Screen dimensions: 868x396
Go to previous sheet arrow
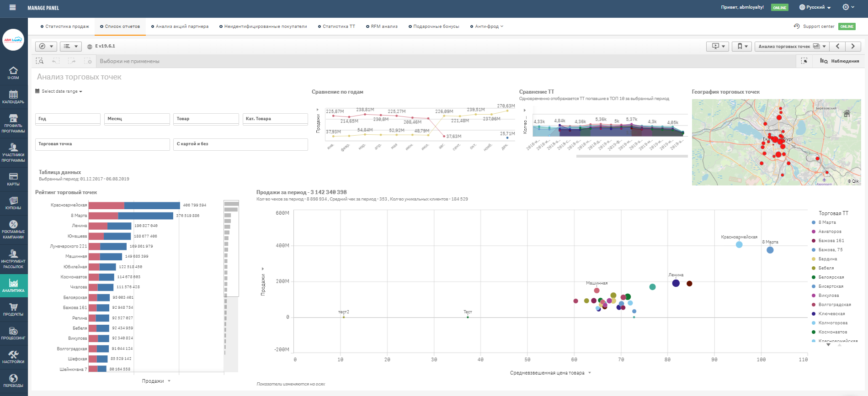[x=837, y=46]
